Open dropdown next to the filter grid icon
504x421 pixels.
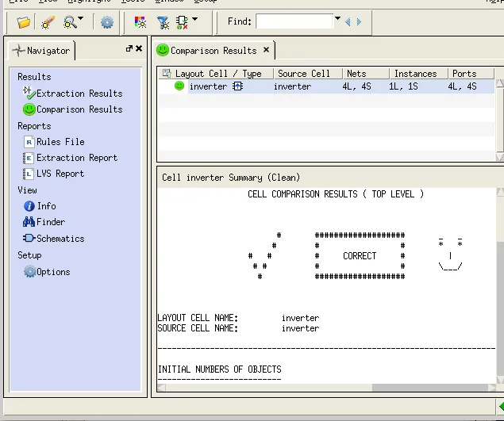[x=195, y=21]
